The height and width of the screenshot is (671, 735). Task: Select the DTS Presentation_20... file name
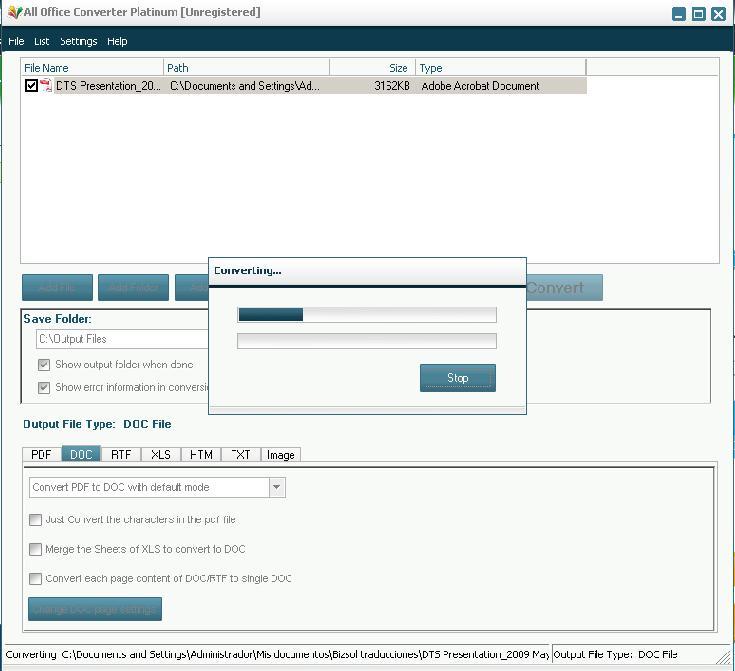point(108,86)
